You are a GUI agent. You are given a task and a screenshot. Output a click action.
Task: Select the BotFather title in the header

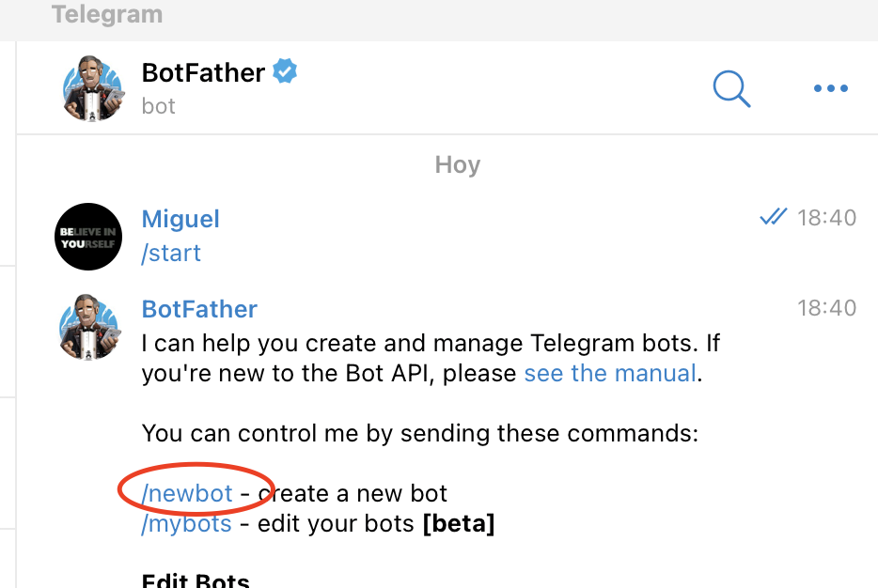coord(203,72)
